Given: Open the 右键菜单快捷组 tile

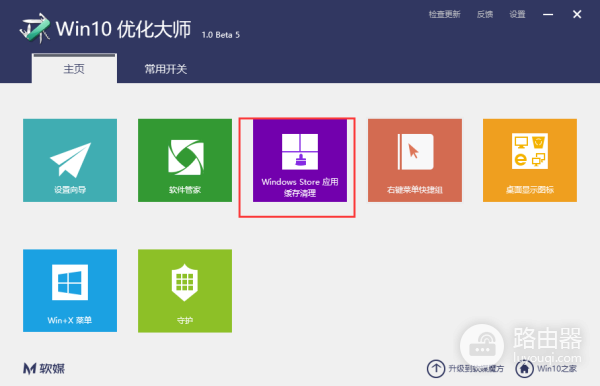Looking at the screenshot, I should (415, 160).
